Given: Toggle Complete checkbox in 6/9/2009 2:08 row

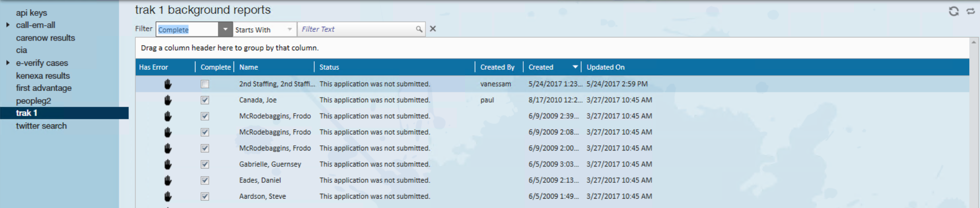Looking at the screenshot, I should pos(205,133).
